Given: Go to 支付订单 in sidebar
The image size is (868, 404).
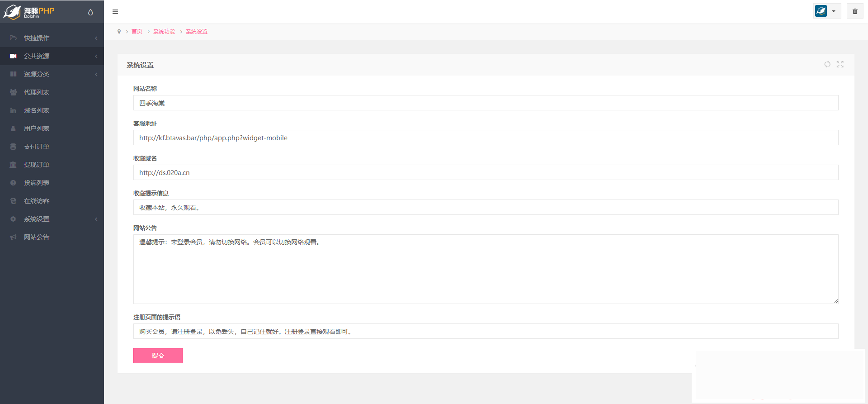Looking at the screenshot, I should 37,147.
